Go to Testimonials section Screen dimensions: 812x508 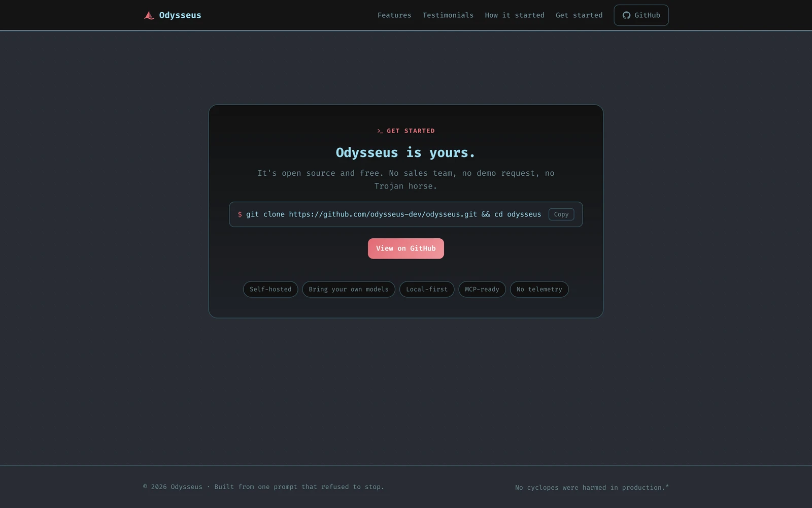[x=448, y=15]
